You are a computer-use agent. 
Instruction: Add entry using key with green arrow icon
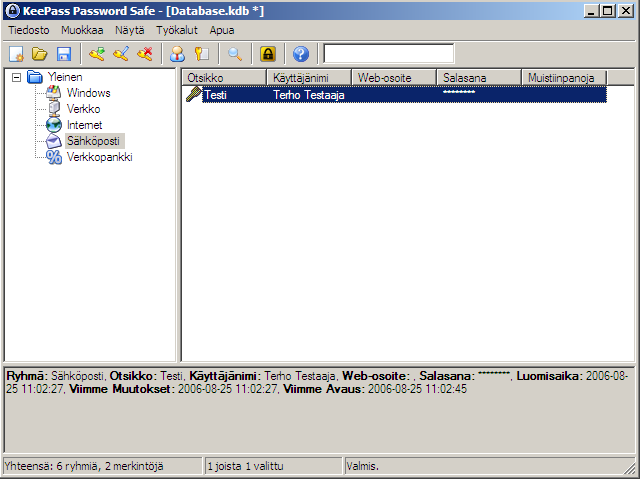97,54
